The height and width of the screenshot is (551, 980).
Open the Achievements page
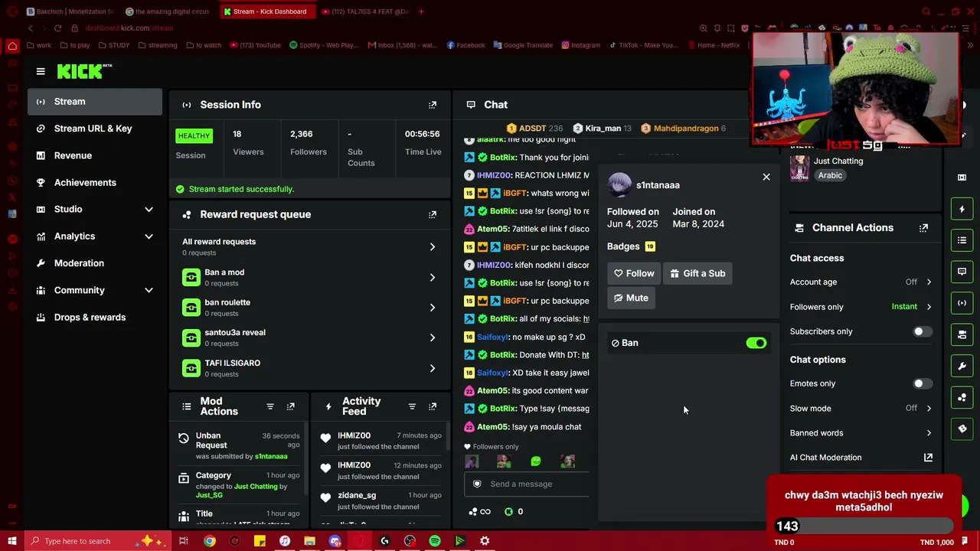point(95,182)
